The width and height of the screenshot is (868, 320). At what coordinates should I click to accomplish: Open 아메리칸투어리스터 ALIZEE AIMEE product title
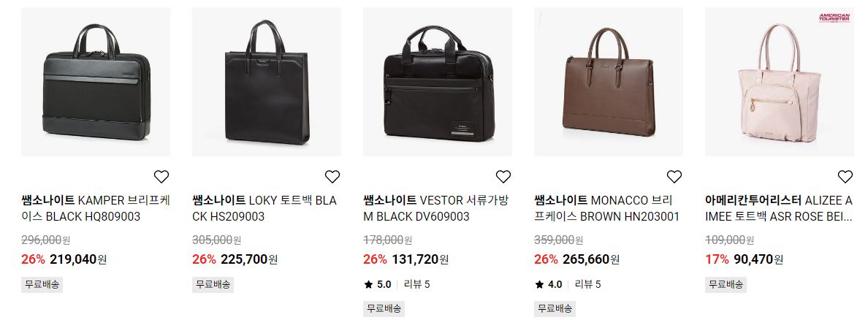click(x=779, y=208)
